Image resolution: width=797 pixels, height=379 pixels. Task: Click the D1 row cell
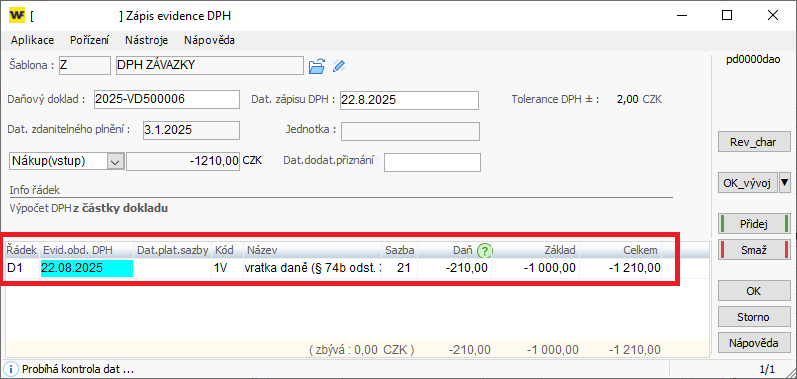[22, 268]
